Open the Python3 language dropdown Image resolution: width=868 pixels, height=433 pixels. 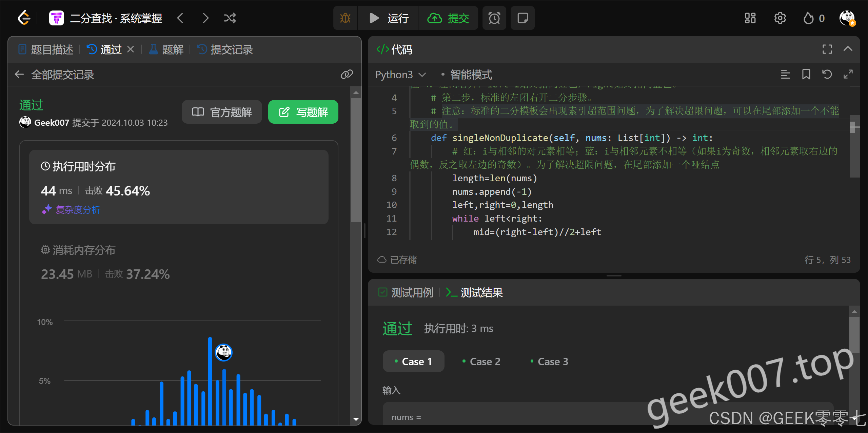400,75
